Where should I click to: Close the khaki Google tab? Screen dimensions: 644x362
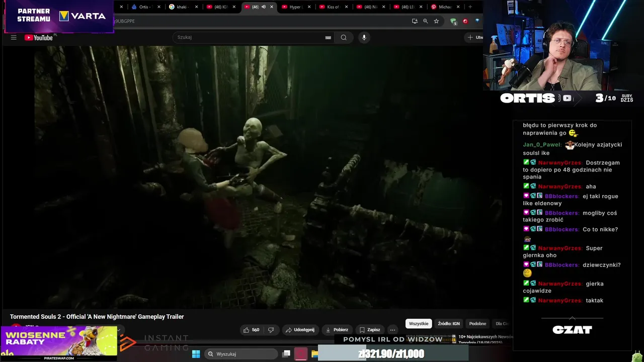[197, 7]
